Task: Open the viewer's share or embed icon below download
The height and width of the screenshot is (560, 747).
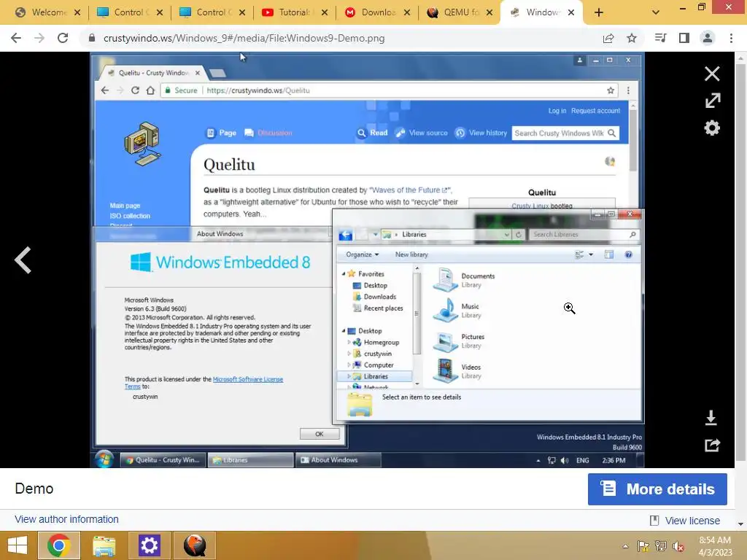Action: 712,446
